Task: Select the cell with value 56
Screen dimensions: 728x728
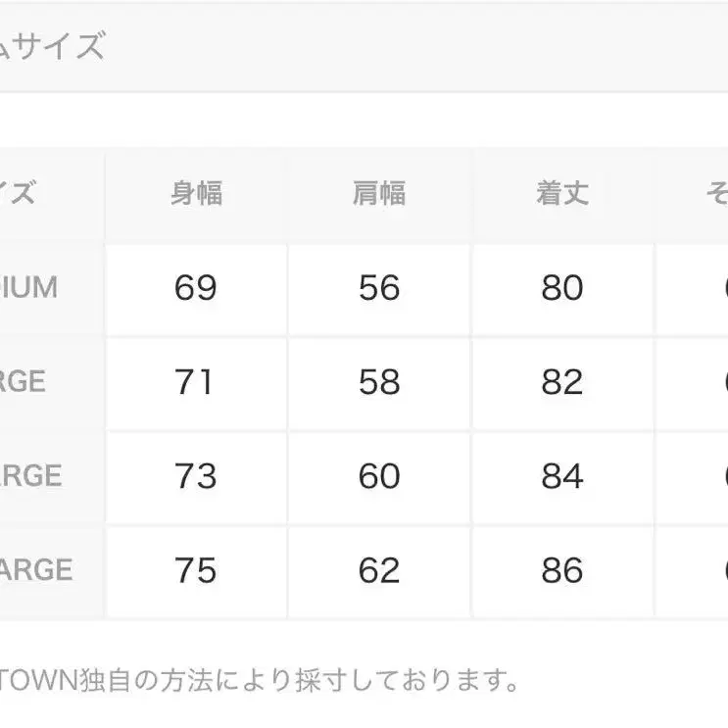Action: point(379,288)
